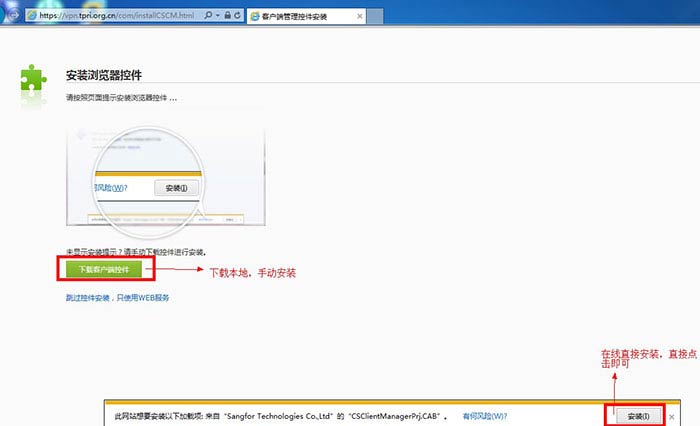This screenshot has height=426, width=700.
Task: Click 安装(I) in the bottom notification bar
Action: 632,414
